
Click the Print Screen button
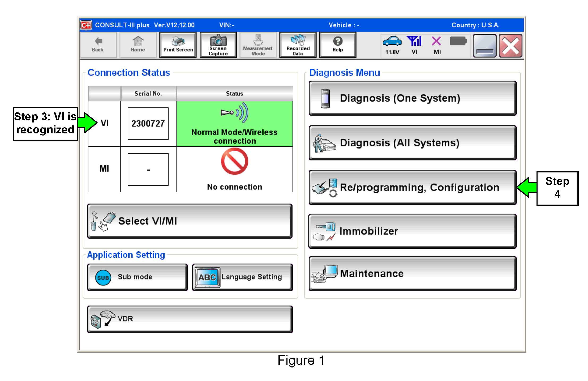178,45
